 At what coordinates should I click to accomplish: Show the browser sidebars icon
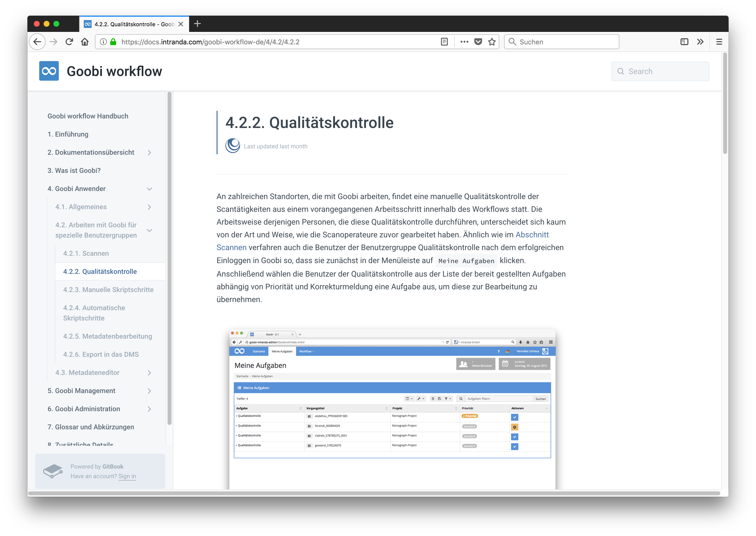684,42
